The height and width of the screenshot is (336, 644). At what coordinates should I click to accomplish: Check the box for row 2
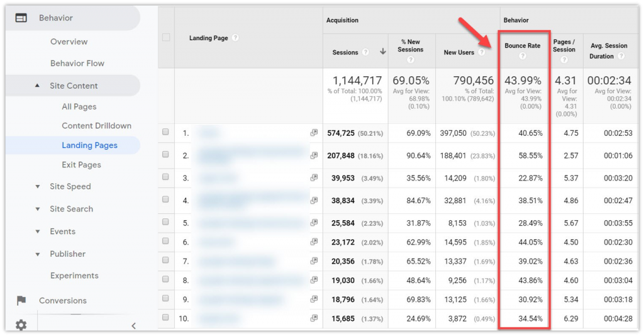click(x=165, y=154)
